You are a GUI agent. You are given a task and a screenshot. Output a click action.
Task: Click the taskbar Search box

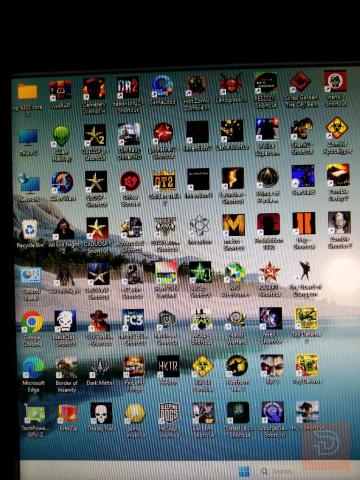[x=278, y=472]
